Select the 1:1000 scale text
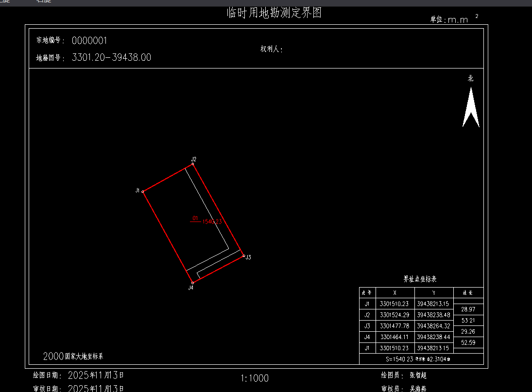This screenshot has width=532, height=392. point(255,378)
